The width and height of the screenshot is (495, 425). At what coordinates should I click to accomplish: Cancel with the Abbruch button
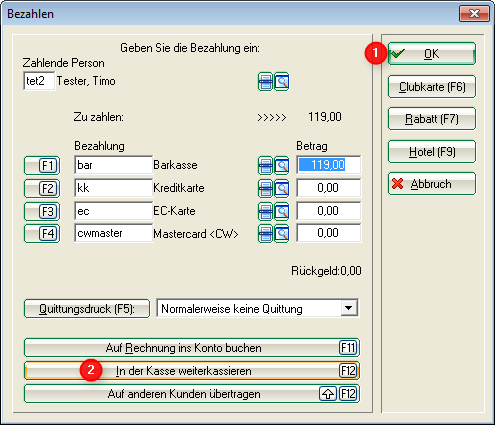pyautogui.click(x=432, y=184)
